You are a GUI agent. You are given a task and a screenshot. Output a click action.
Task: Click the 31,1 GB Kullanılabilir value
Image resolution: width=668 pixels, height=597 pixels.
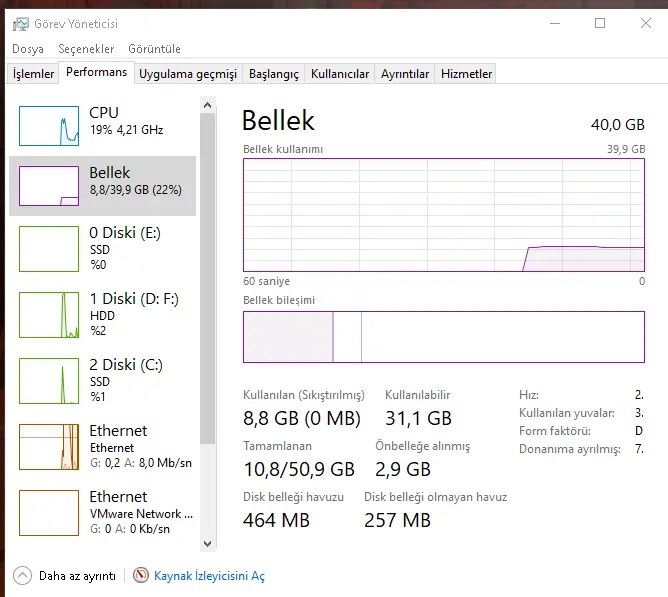point(418,418)
